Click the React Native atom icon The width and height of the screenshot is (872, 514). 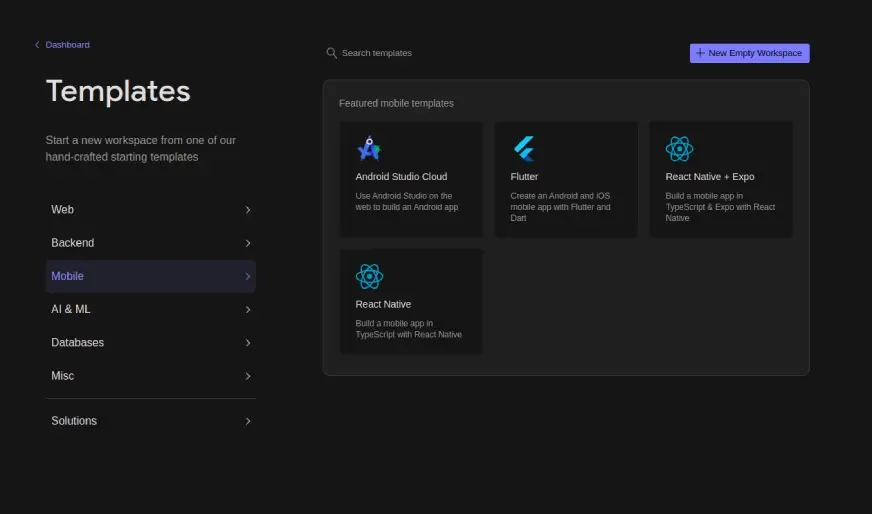click(x=369, y=276)
